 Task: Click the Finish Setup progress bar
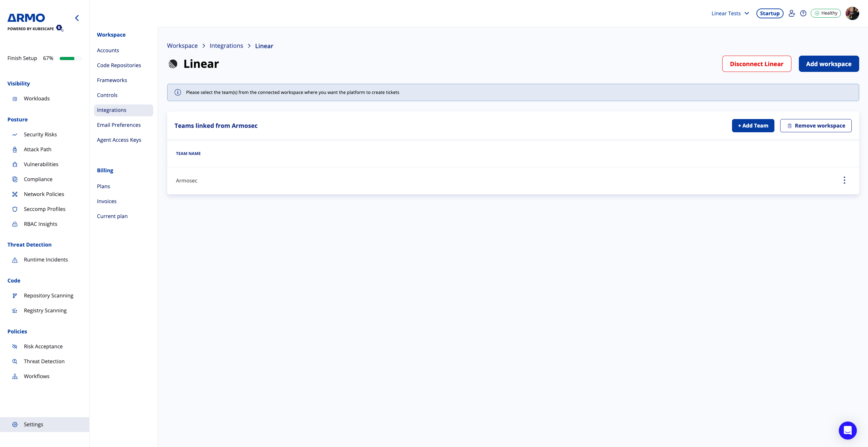point(70,58)
